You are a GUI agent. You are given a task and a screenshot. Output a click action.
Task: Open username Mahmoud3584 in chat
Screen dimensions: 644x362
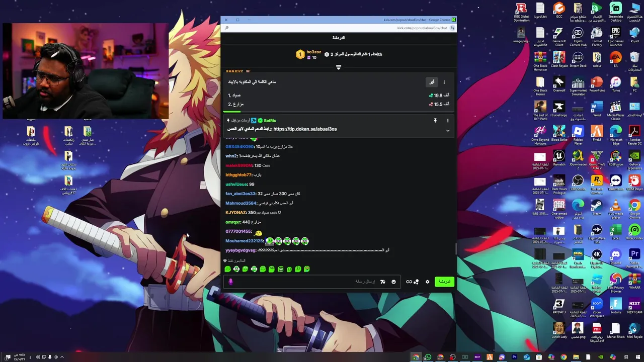pos(241,203)
